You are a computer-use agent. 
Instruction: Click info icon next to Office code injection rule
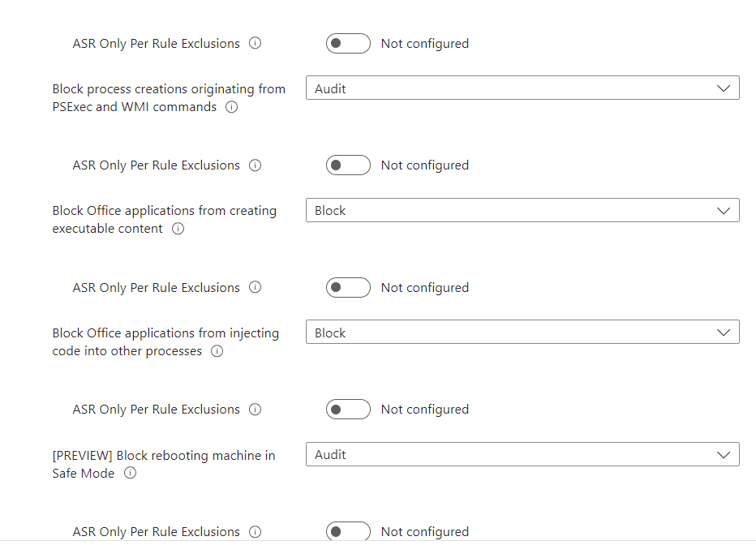click(x=217, y=351)
